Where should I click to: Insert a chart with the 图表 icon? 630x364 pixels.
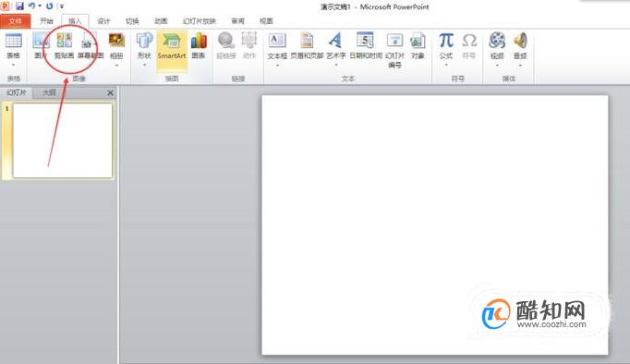199,46
